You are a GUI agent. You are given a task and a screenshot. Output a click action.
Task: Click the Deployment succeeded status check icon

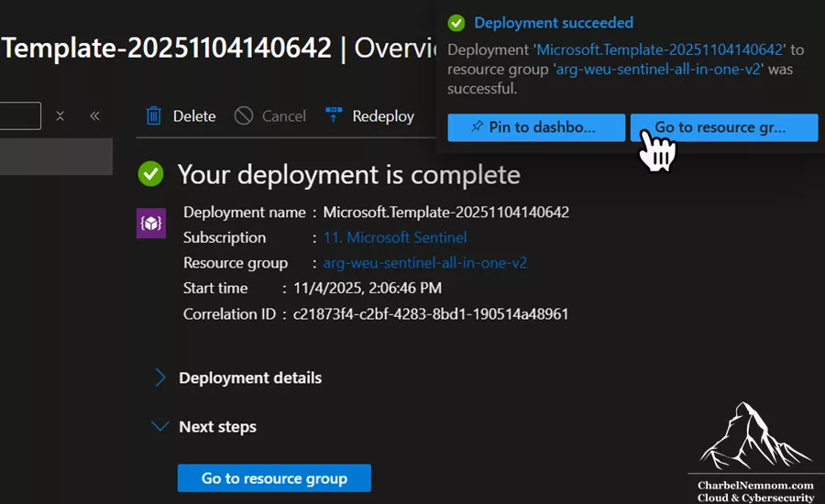[456, 23]
